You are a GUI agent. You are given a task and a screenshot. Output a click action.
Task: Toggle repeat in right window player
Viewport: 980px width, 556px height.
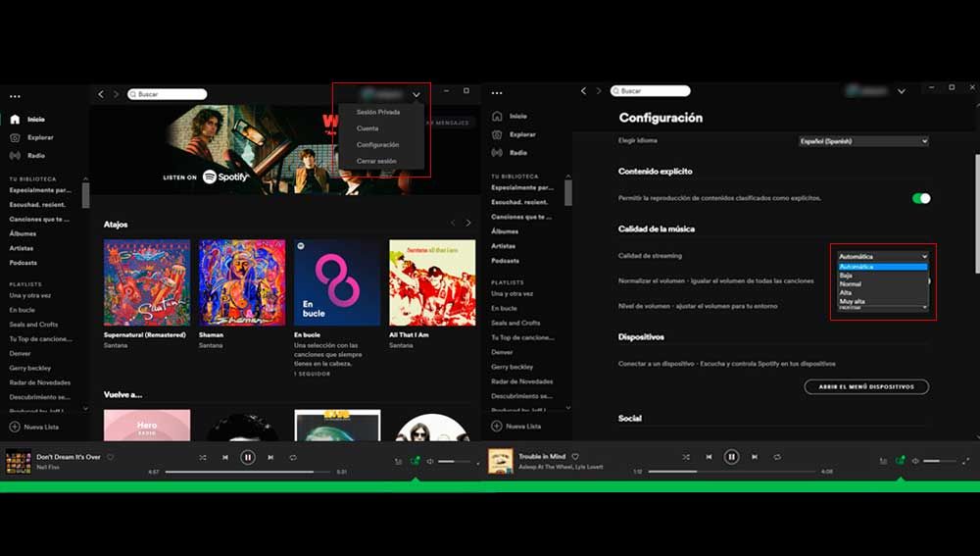777,457
